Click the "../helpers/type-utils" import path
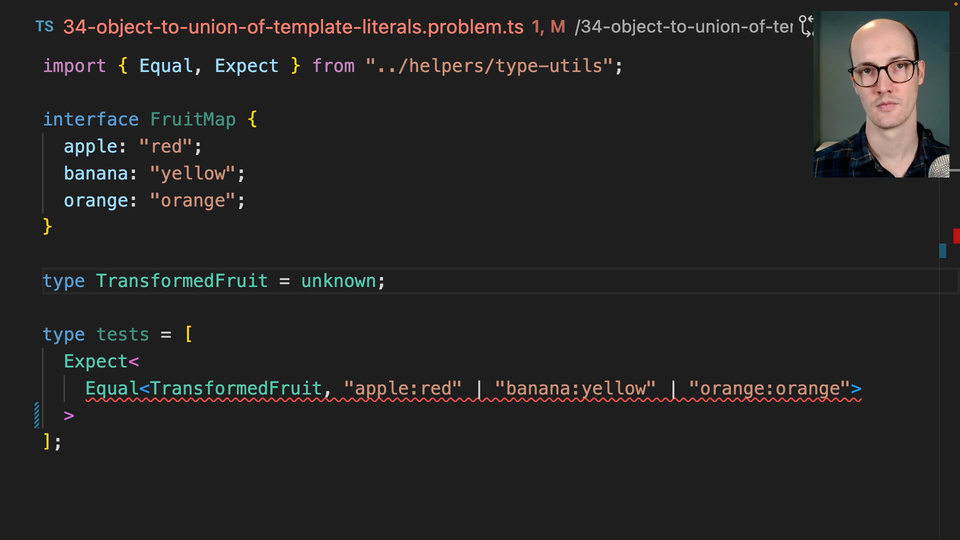 click(488, 66)
